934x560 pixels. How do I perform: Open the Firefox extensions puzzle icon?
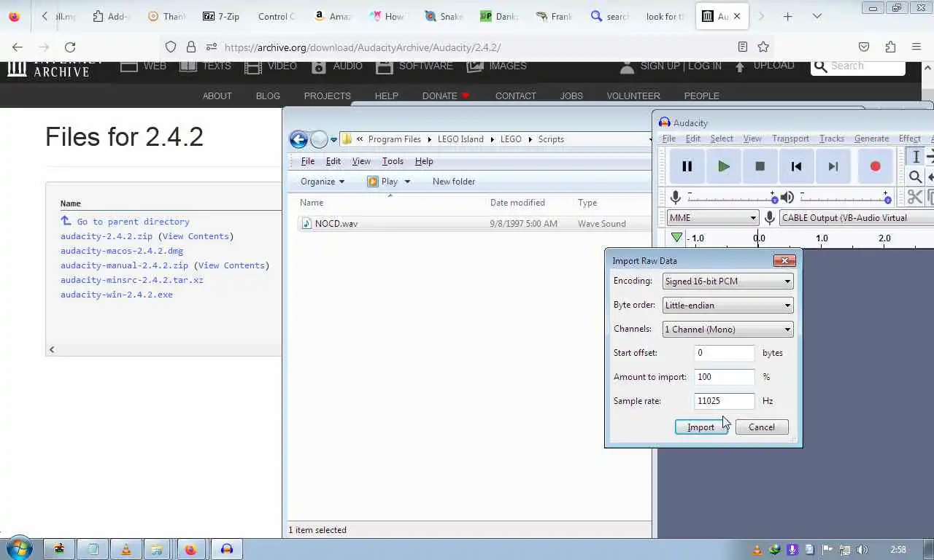click(x=890, y=47)
